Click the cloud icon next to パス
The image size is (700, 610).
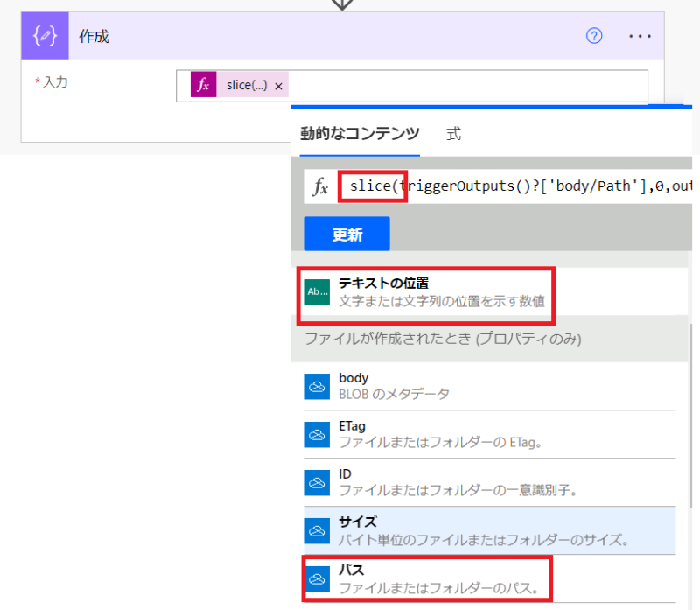[317, 578]
